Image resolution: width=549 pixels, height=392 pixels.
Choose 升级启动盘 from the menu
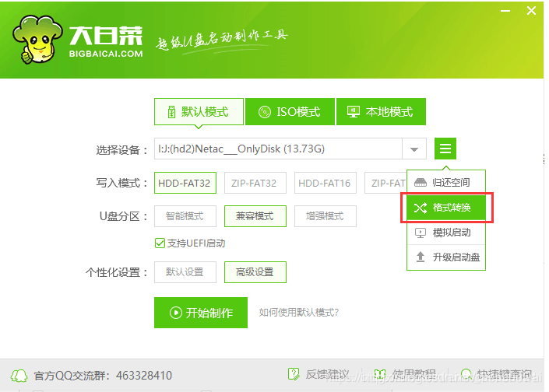click(446, 257)
